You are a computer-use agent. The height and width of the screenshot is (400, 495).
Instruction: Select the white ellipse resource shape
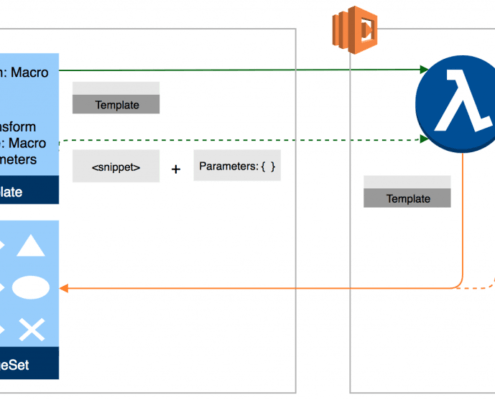coord(31,287)
